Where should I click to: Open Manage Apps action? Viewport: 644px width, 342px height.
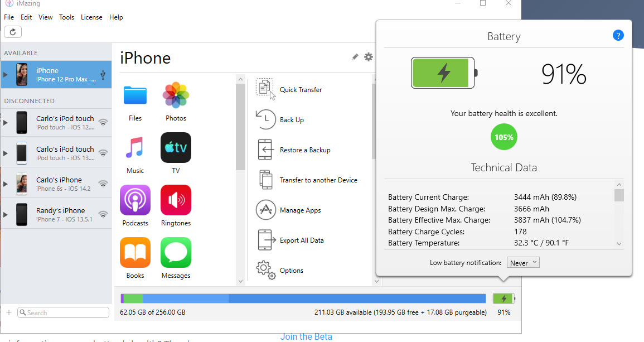pos(300,210)
